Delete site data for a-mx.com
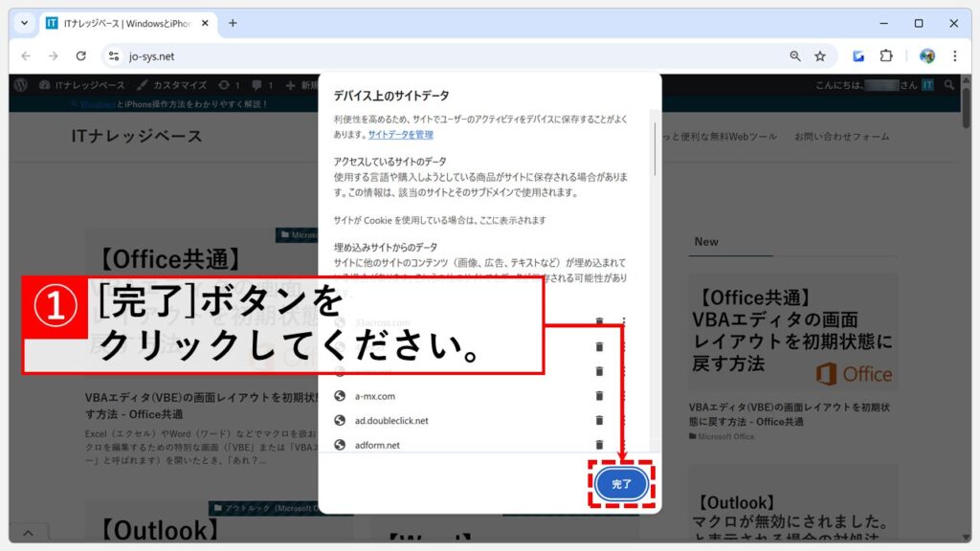 [x=599, y=395]
